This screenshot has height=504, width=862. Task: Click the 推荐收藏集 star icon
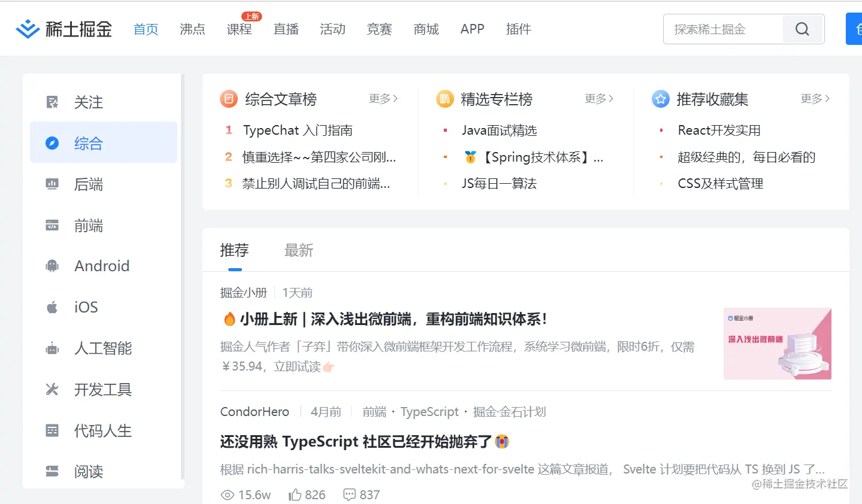tap(660, 99)
